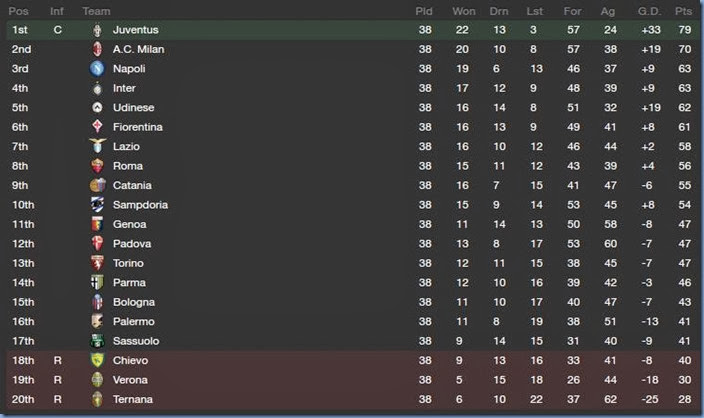Click the Palermo club badge icon
The image size is (704, 418).
[97, 322]
